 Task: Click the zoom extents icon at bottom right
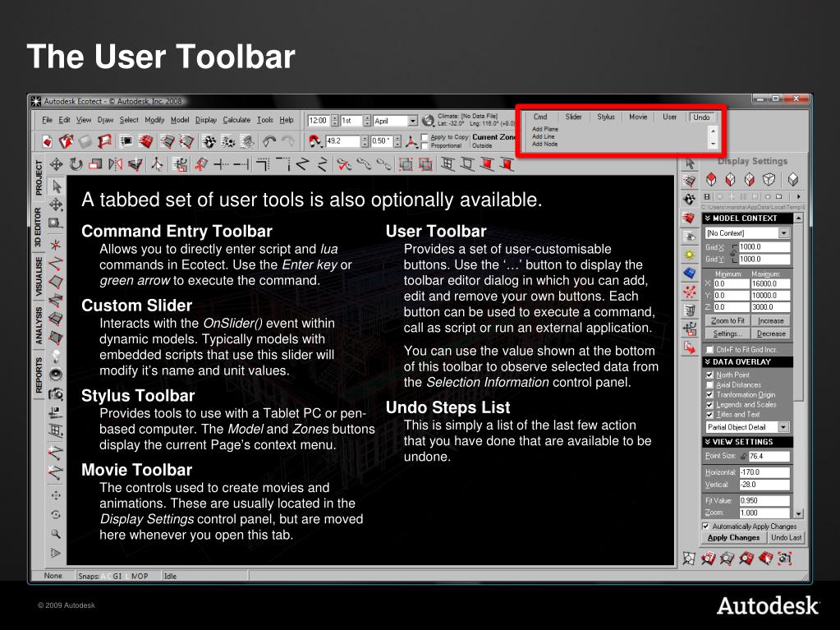point(689,559)
